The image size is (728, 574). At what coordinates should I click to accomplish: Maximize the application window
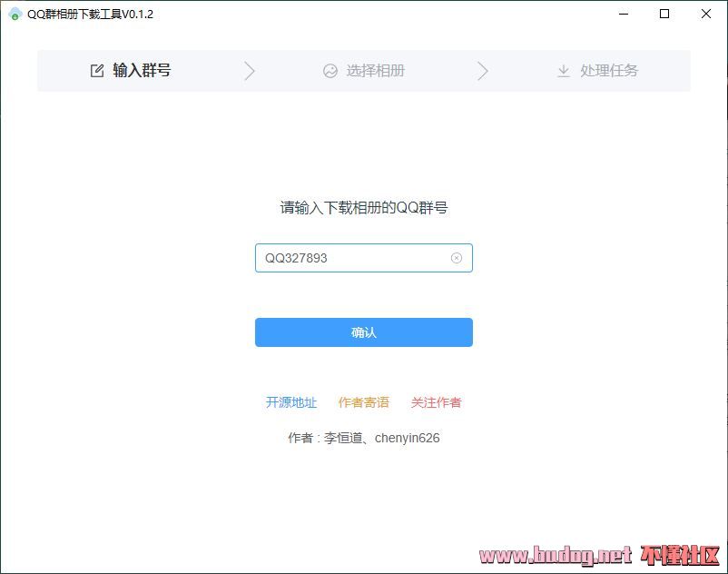tap(664, 14)
